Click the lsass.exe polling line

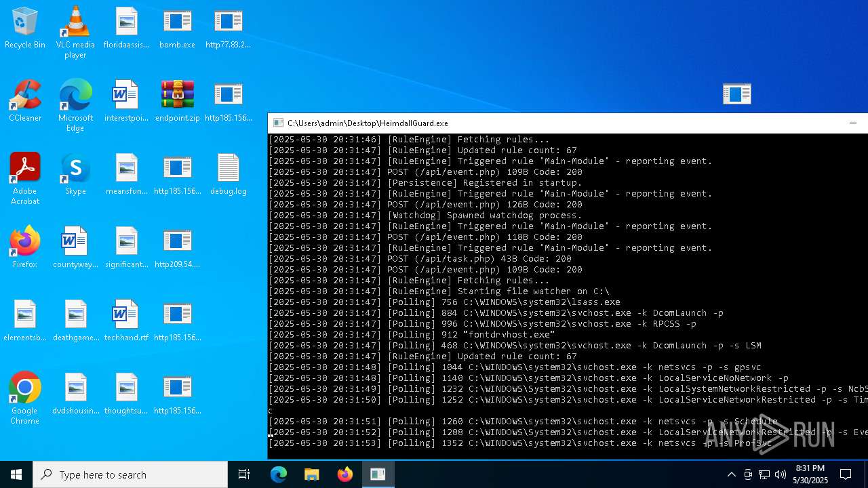pos(444,302)
